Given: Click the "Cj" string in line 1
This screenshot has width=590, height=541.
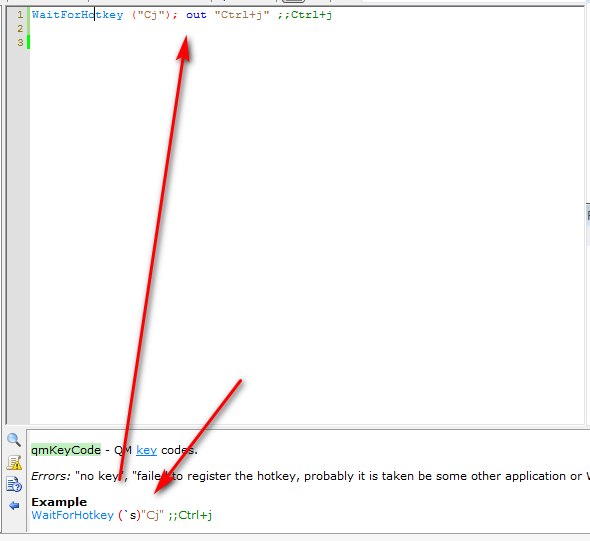Looking at the screenshot, I should 151,15.
